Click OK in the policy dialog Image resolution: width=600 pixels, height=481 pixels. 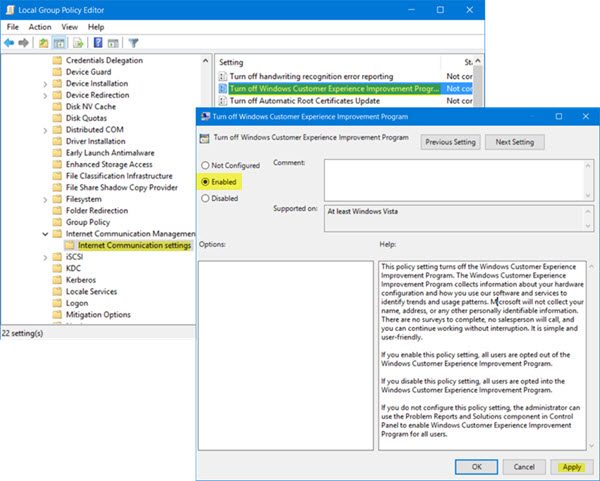[476, 467]
